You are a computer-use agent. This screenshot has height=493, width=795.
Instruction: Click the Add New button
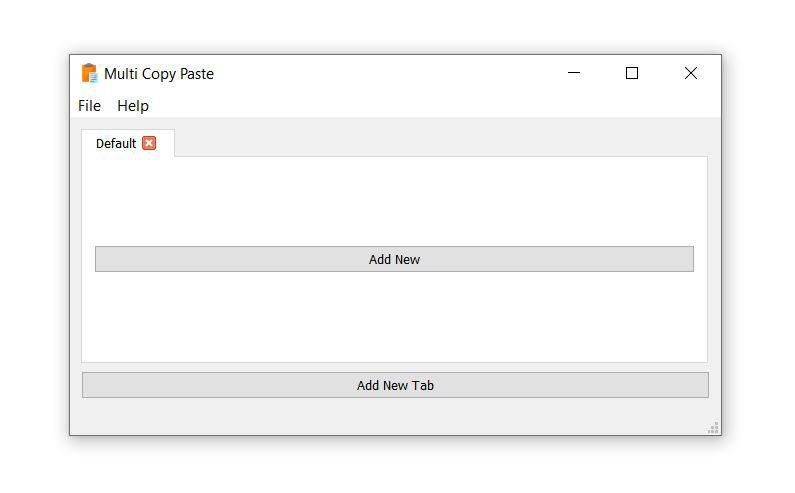point(394,259)
